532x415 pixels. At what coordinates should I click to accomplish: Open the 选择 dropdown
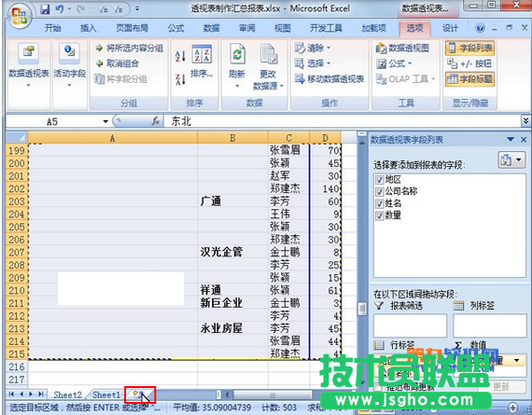(313, 63)
